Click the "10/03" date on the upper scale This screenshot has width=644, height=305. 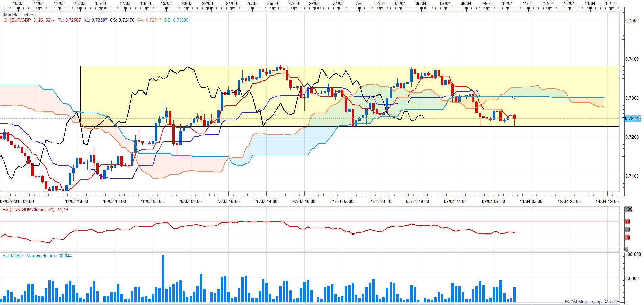pos(18,3)
